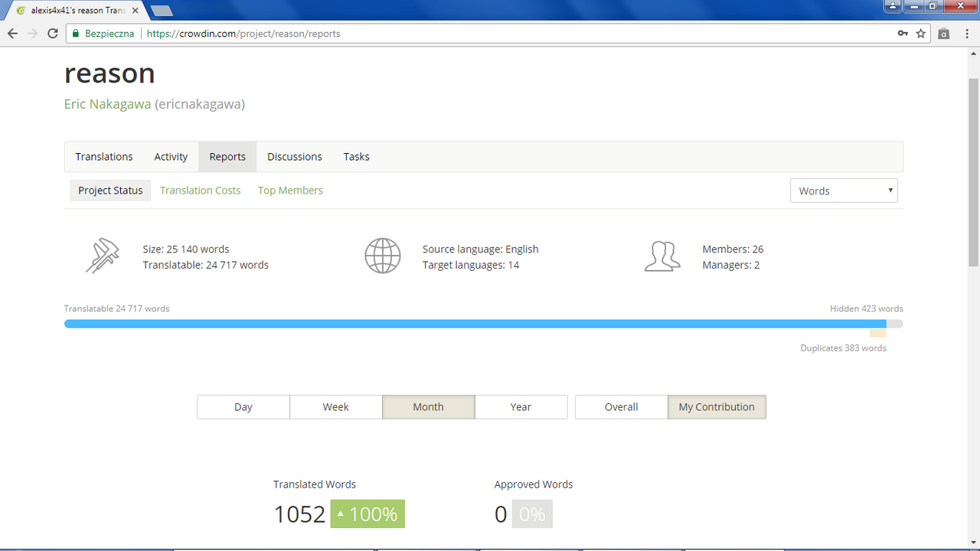Viewport: 980px width, 551px height.
Task: Click the 'reason' project title
Action: point(109,73)
